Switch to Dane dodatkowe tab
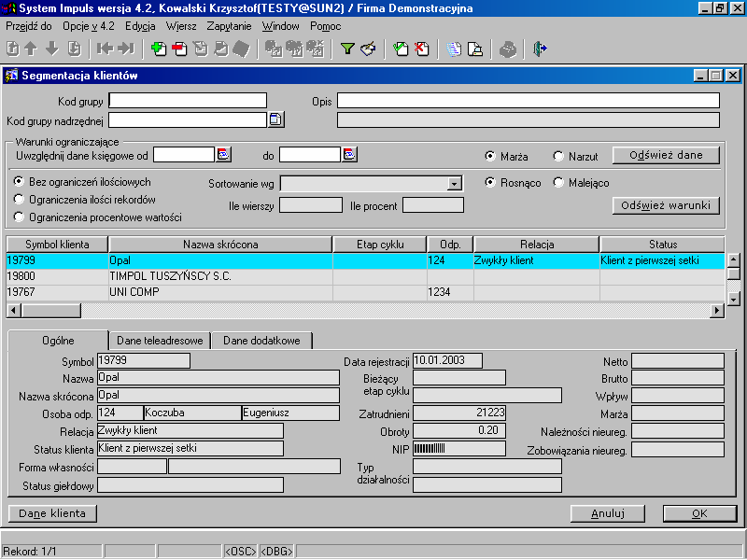 pos(261,341)
